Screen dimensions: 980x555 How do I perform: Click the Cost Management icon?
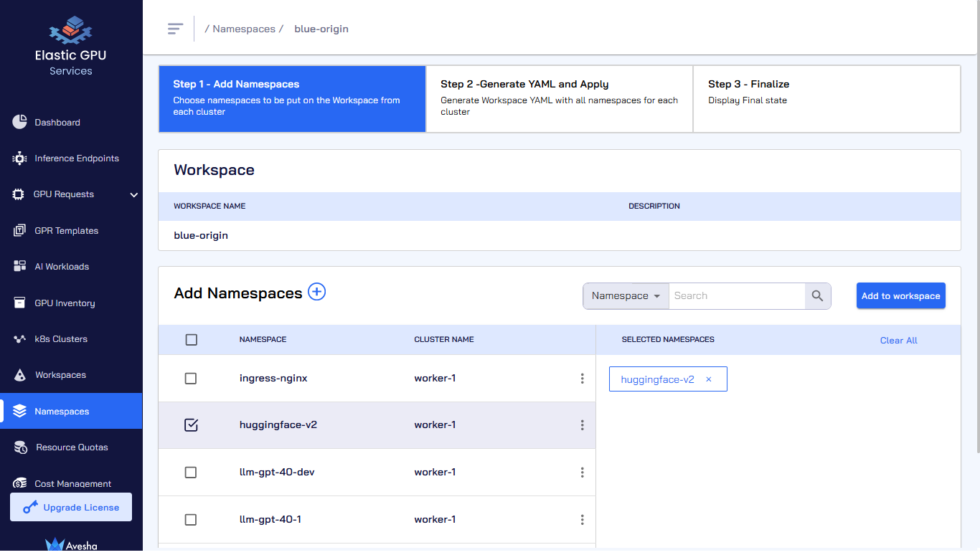tap(20, 483)
